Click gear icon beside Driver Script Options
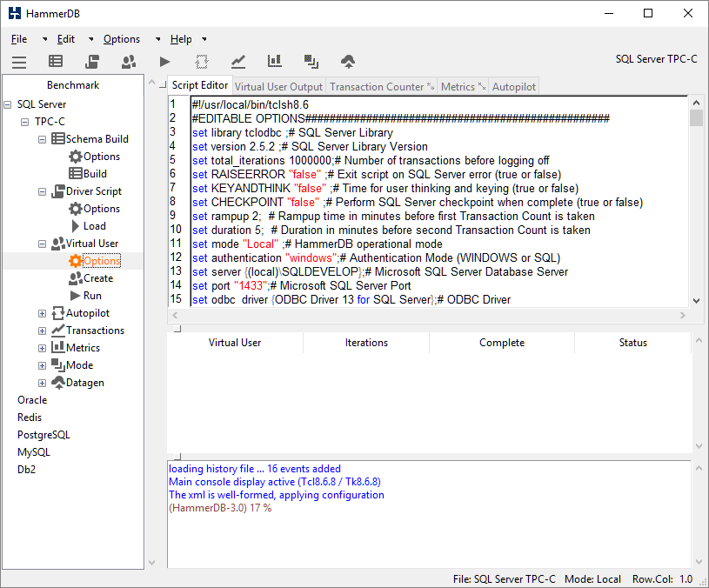The width and height of the screenshot is (709, 588). pos(76,209)
